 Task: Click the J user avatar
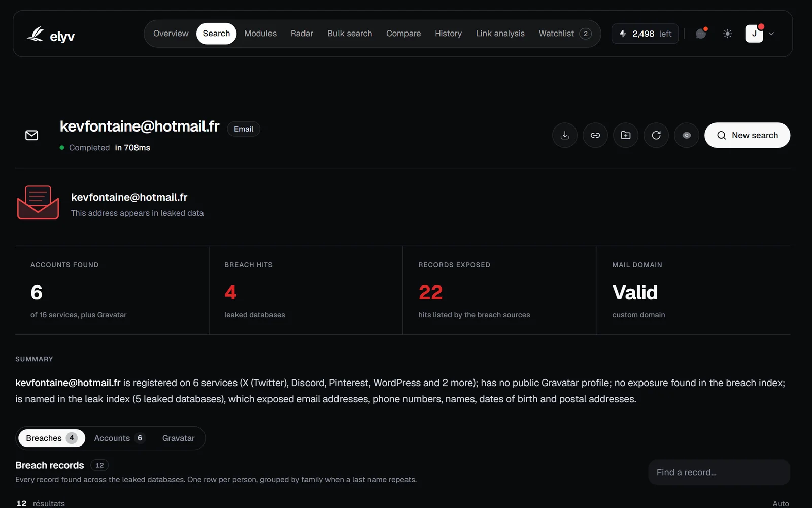pos(754,34)
